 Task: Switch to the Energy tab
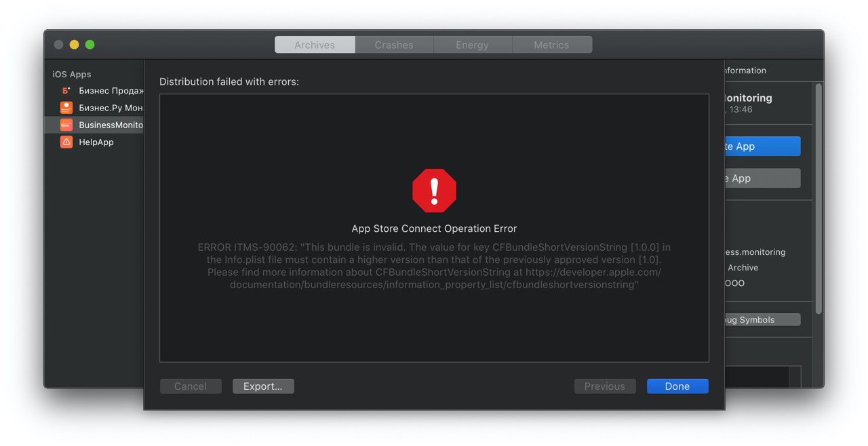point(472,45)
